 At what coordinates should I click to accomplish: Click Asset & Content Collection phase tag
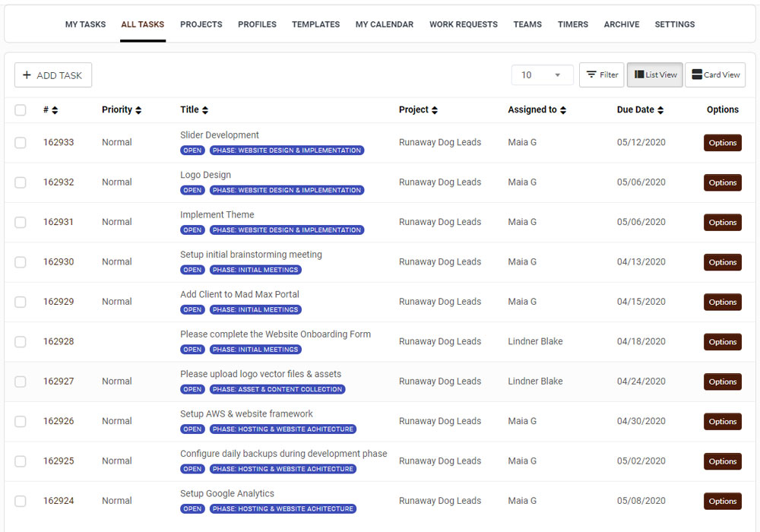[x=277, y=389]
